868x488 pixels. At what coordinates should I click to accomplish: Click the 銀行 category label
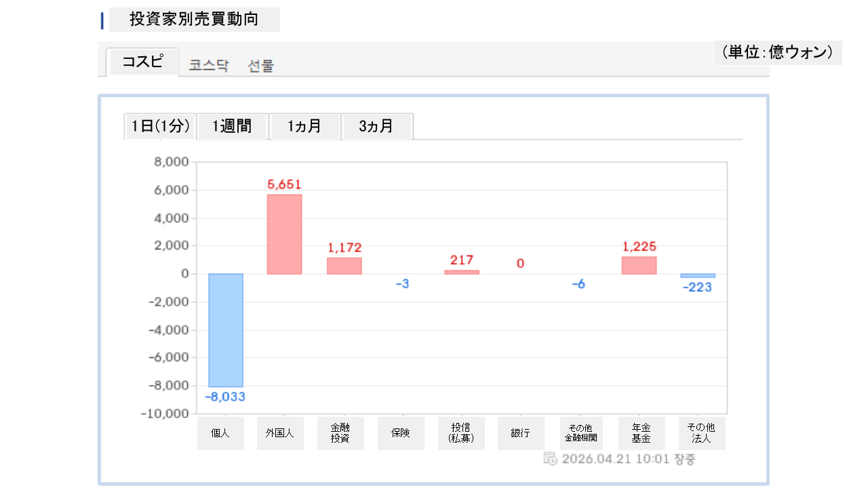(521, 433)
